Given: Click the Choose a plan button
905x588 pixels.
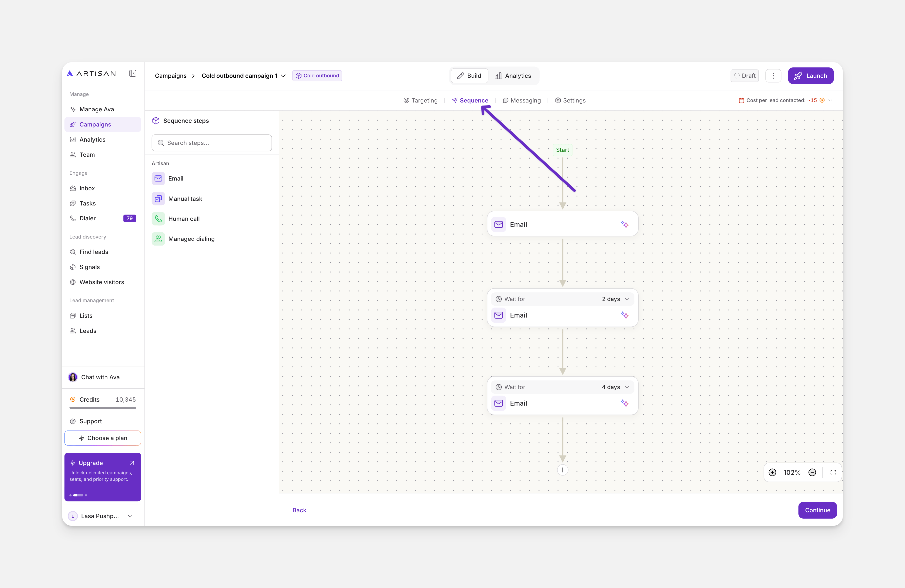Looking at the screenshot, I should click(x=103, y=438).
